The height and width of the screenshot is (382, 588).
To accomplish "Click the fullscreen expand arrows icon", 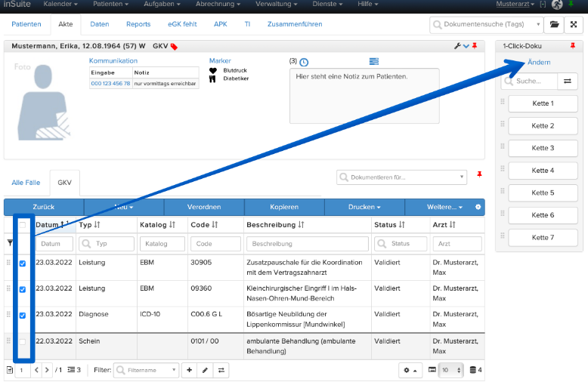I will 574,24.
